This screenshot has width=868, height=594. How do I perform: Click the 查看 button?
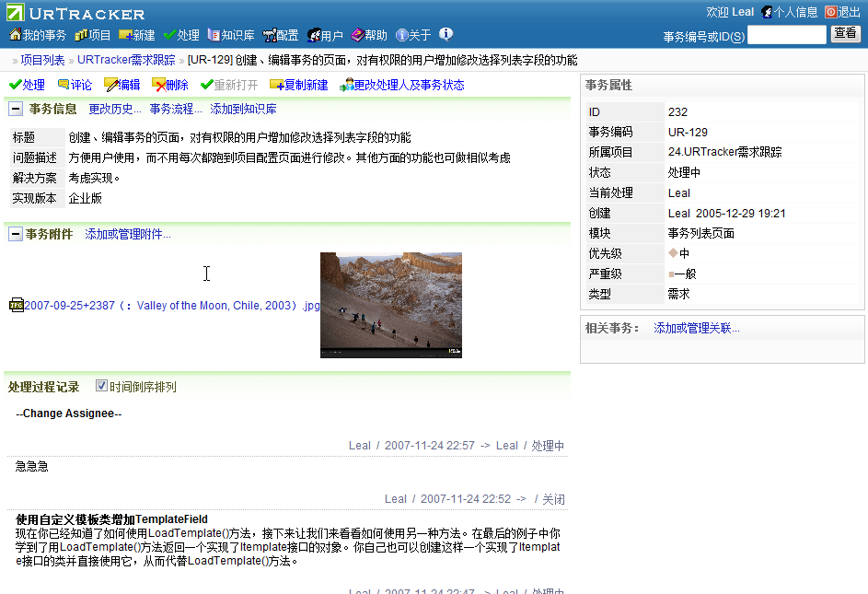click(845, 34)
